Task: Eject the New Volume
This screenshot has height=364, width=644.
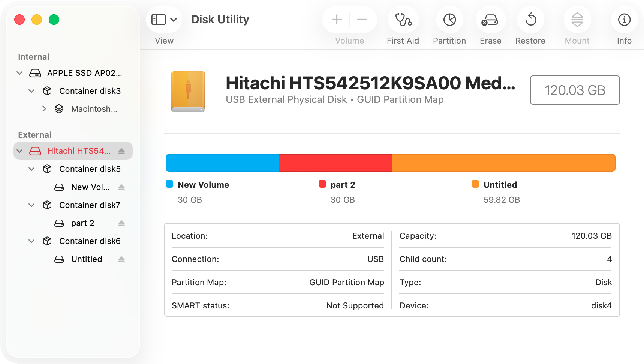Action: (x=121, y=187)
